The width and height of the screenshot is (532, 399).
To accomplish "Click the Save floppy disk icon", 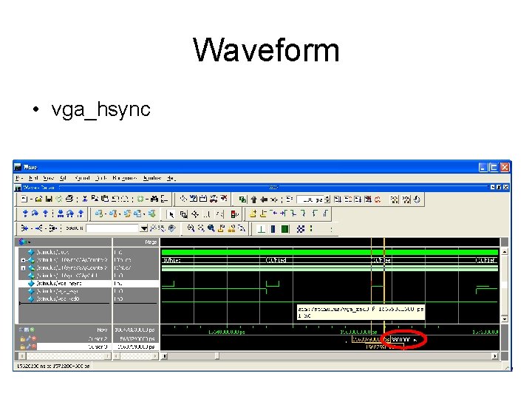I will click(x=49, y=199).
